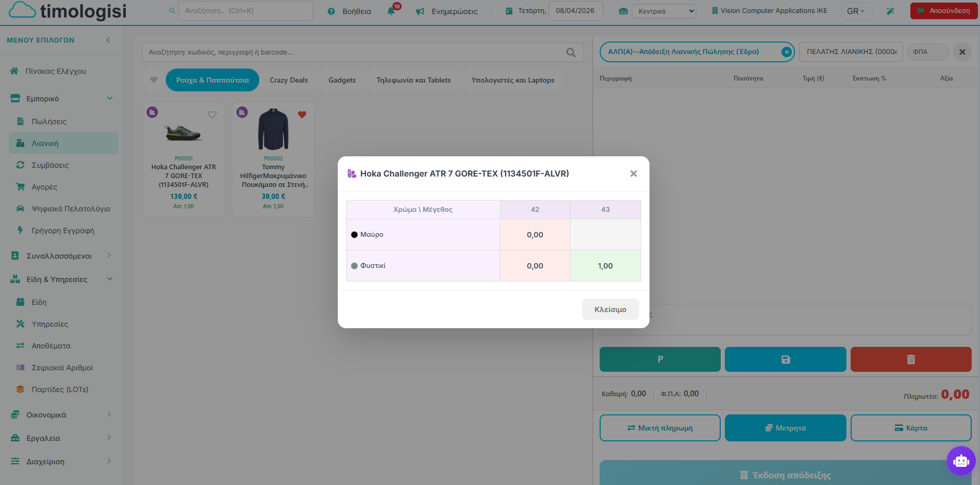Show favorites with heart filter icon

(154, 80)
